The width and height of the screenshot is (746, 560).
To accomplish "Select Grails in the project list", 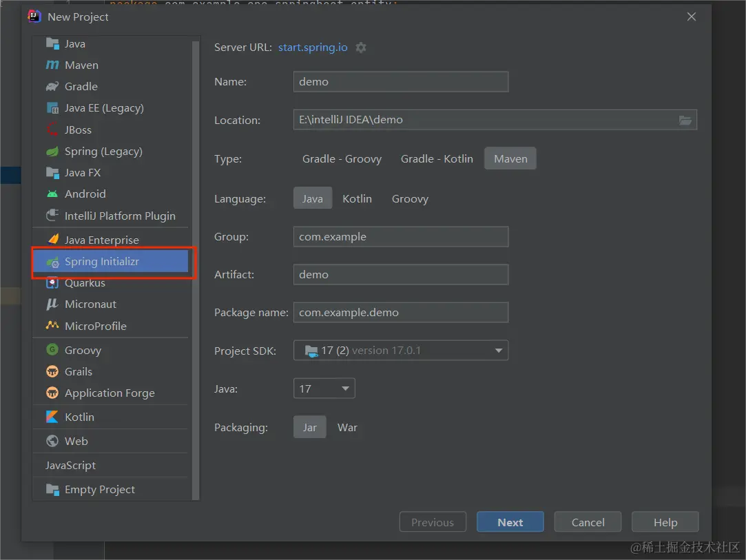I will coord(111,371).
